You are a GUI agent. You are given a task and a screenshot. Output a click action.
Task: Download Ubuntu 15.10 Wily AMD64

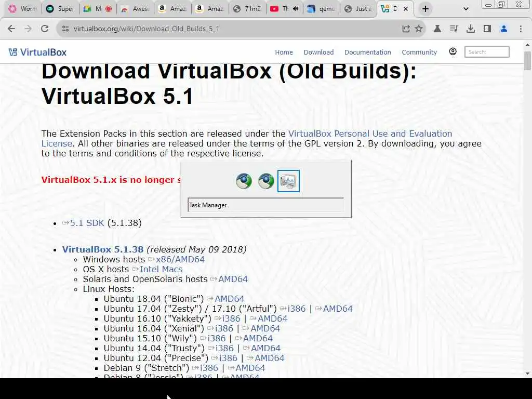tap(254, 338)
